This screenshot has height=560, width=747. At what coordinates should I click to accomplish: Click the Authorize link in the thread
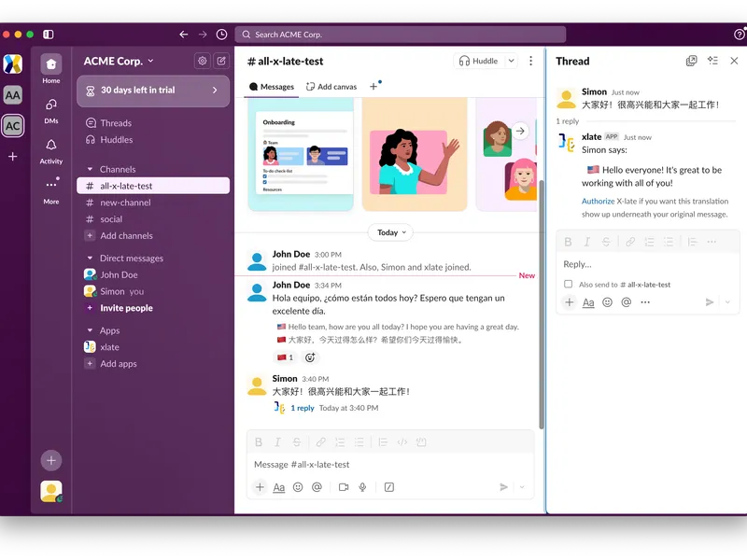tap(598, 202)
